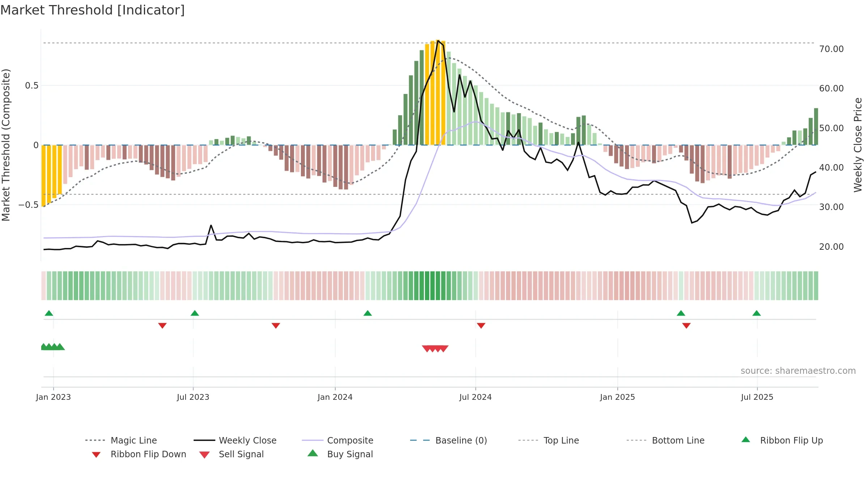This screenshot has width=868, height=488.
Task: Click the ribbon flip-up triangle after January 2024
Action: pyautogui.click(x=367, y=313)
